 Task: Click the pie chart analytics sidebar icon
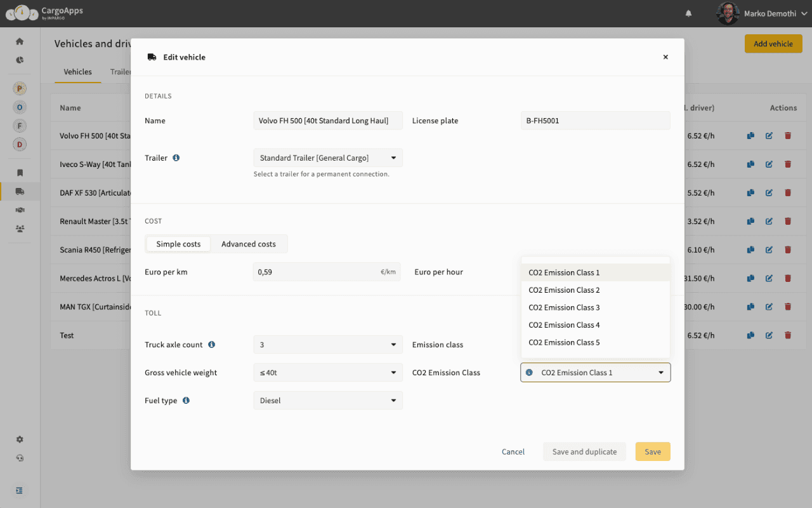[x=20, y=60]
